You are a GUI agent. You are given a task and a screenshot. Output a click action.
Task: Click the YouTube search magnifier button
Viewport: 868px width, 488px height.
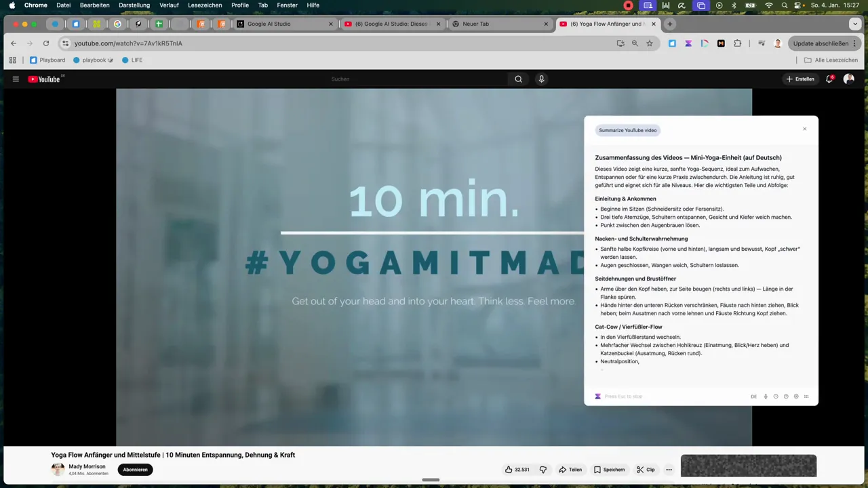(x=518, y=79)
